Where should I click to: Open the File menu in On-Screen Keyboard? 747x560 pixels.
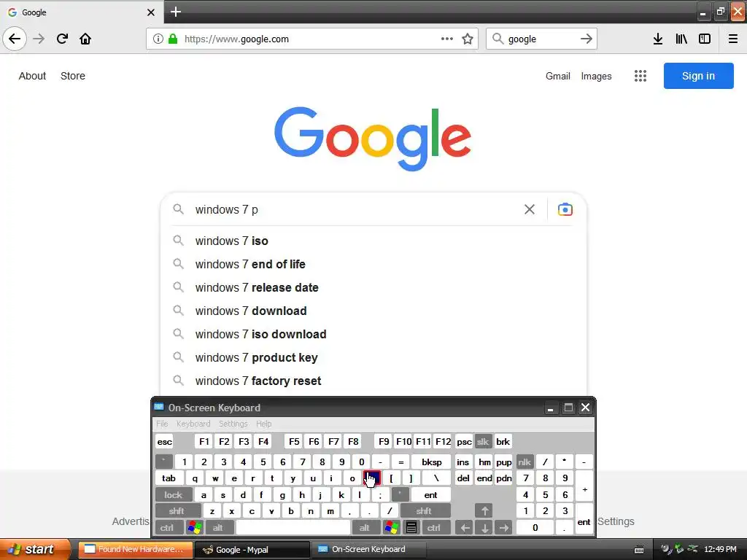(x=162, y=424)
